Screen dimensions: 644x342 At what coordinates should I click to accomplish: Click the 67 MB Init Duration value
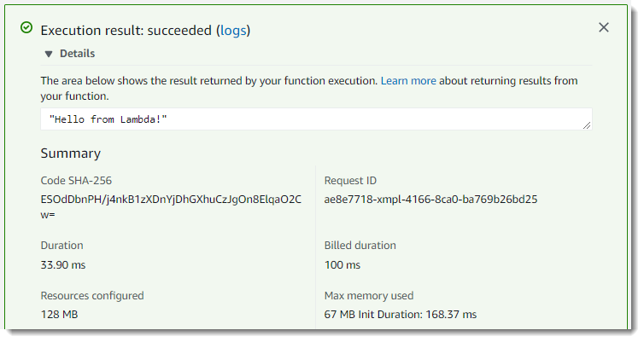click(x=401, y=315)
